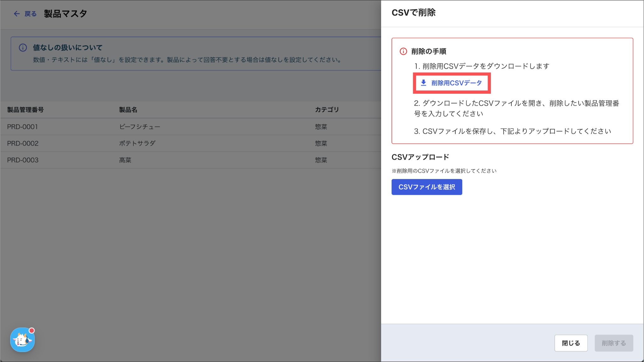The width and height of the screenshot is (644, 362).
Task: Select row PRD-0001
Action: (x=23, y=127)
